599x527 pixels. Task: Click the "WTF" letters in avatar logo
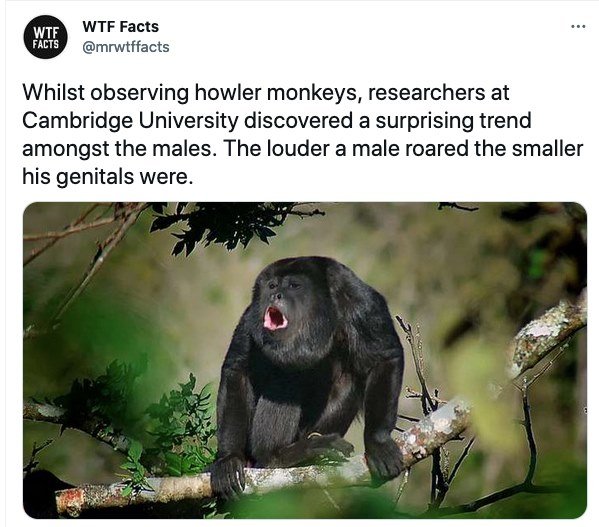pos(45,32)
